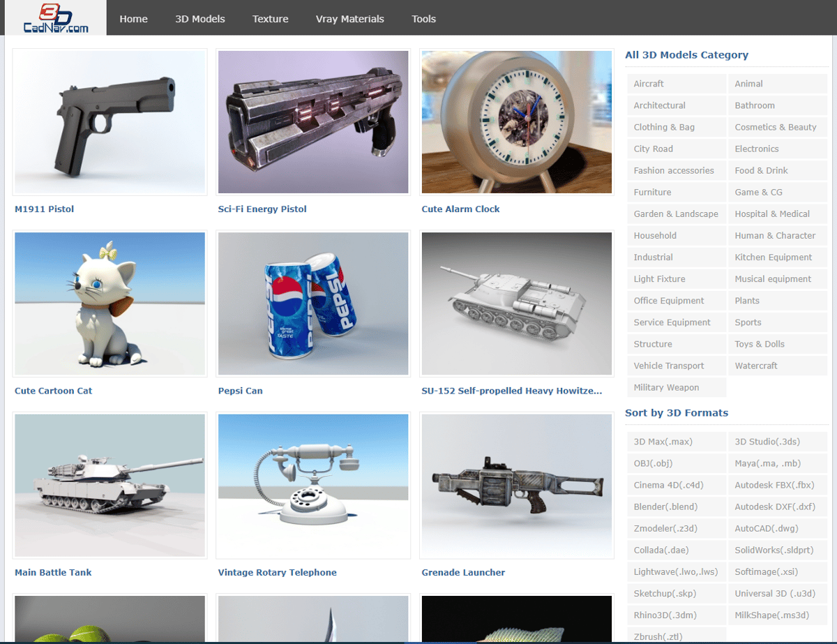837x644 pixels.
Task: Filter by Maya(.ma, .mb) format
Action: [778, 463]
